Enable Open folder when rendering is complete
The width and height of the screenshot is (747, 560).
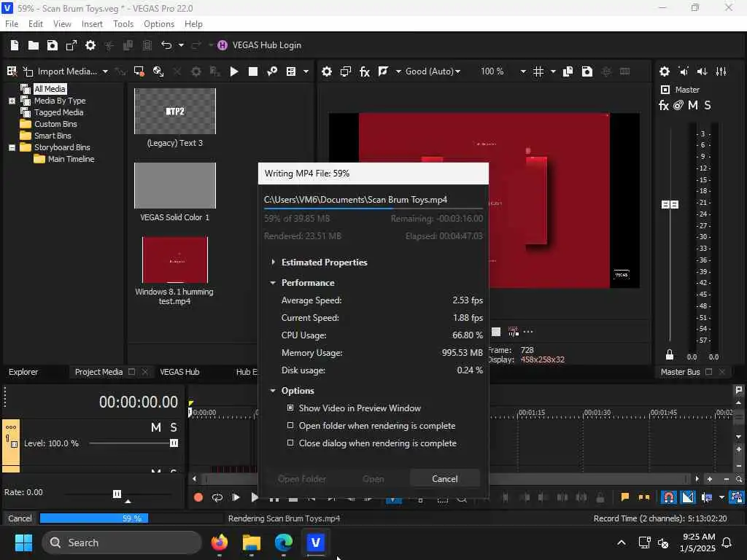pos(290,425)
